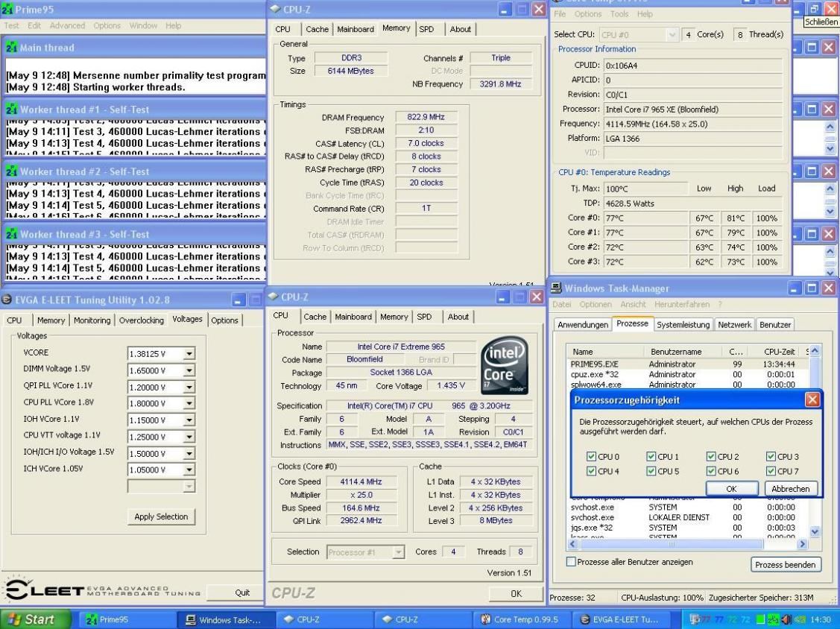Click Abbrechen in the affinity dialog
The height and width of the screenshot is (629, 840).
pyautogui.click(x=791, y=489)
